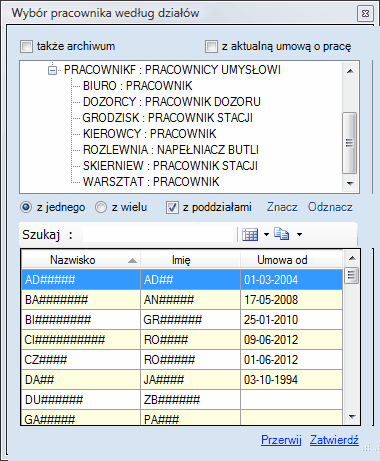Click the '17-05-2008' contract date cell
The height and width of the screenshot is (461, 380).
click(x=292, y=300)
